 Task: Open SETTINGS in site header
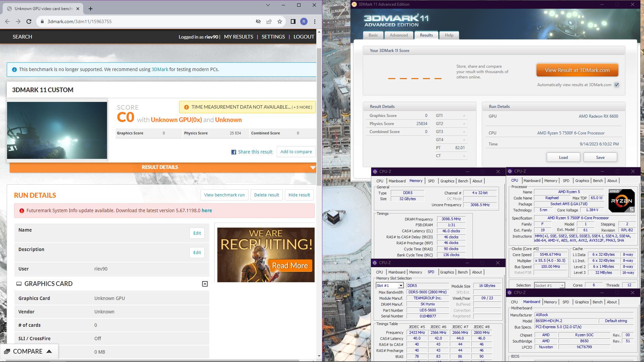(x=273, y=37)
